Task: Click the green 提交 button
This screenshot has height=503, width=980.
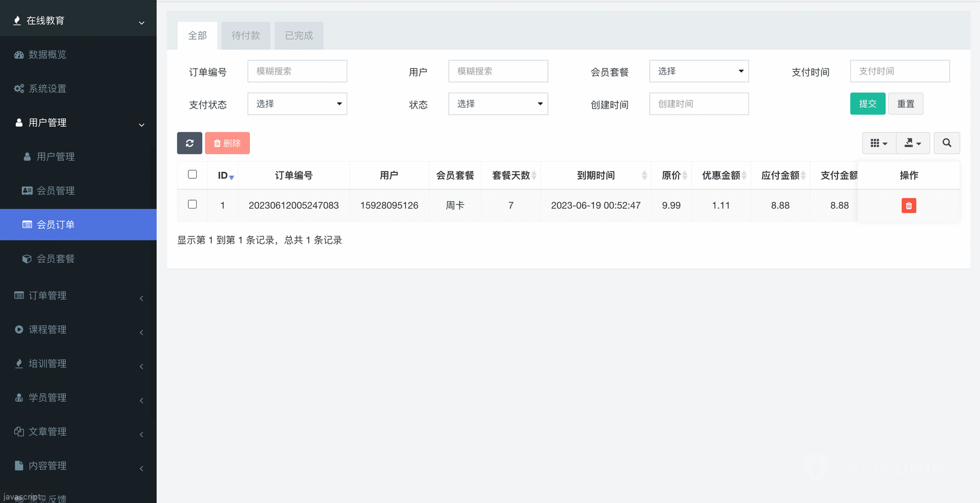Action: [867, 104]
